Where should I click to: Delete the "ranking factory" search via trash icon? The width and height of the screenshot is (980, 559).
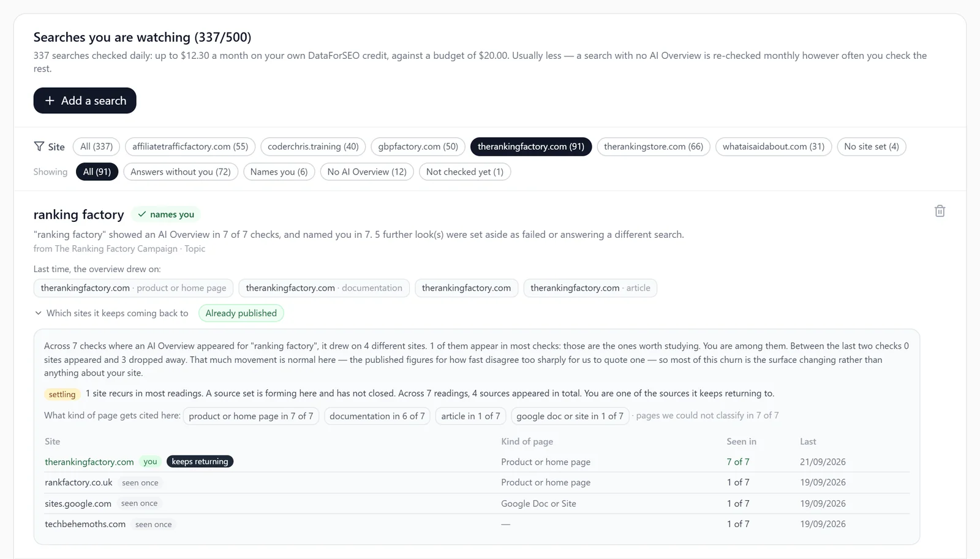click(x=940, y=211)
